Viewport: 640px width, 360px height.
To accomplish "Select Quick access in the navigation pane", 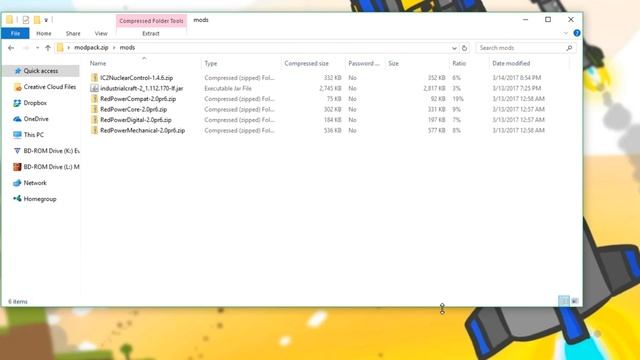I will [x=41, y=71].
